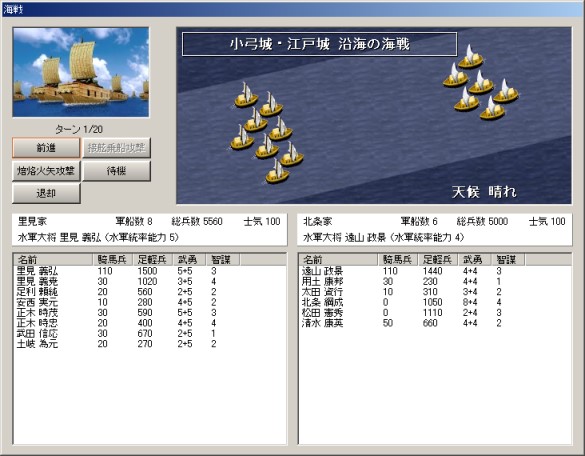Click the warship illustration thumbnail

[x=81, y=72]
